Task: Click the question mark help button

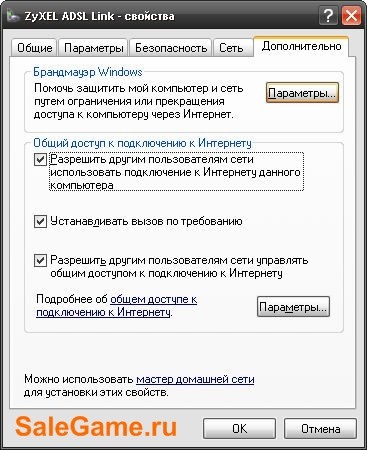Action: (x=328, y=16)
